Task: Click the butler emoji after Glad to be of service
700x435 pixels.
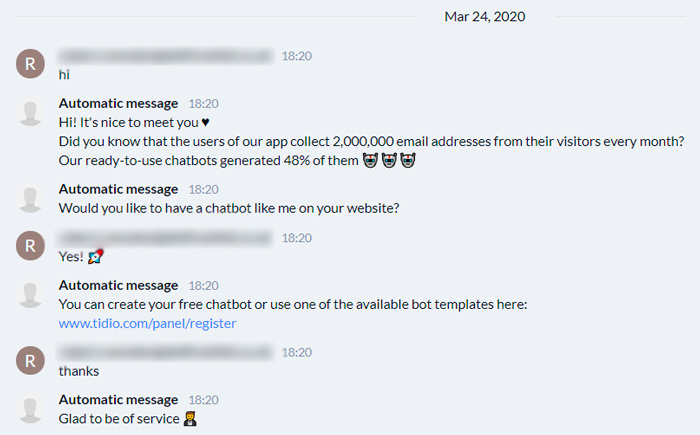Action: 190,418
